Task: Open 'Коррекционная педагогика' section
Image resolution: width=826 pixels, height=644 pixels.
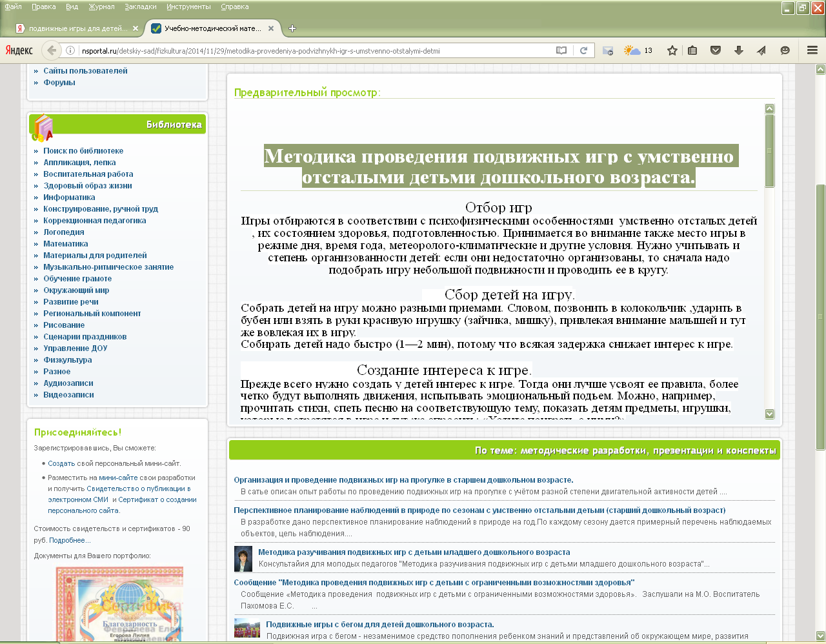Action: point(95,221)
